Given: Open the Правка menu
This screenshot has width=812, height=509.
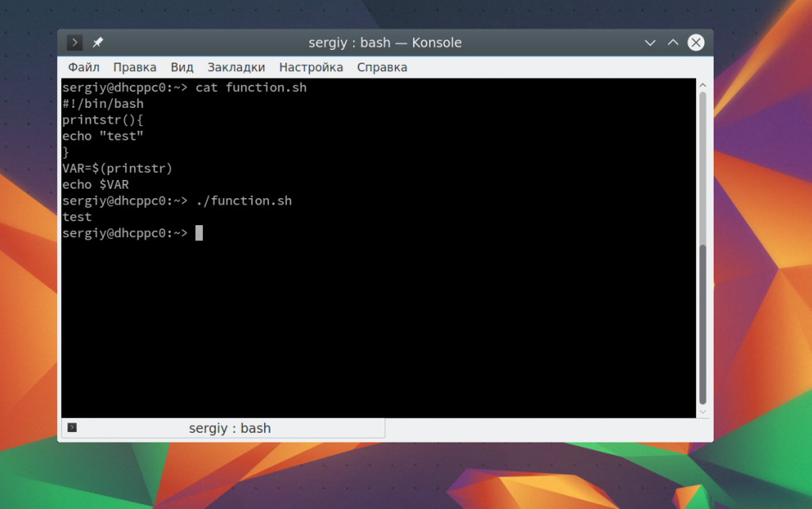Looking at the screenshot, I should (x=135, y=67).
